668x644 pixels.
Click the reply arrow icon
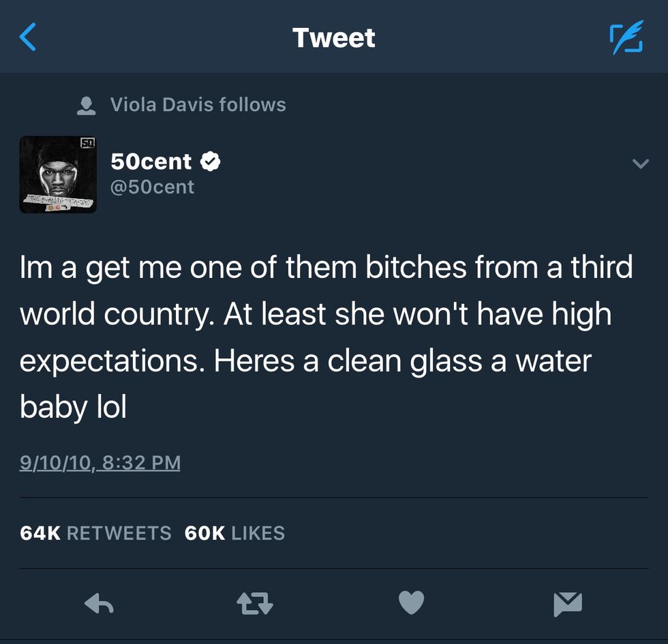99,602
